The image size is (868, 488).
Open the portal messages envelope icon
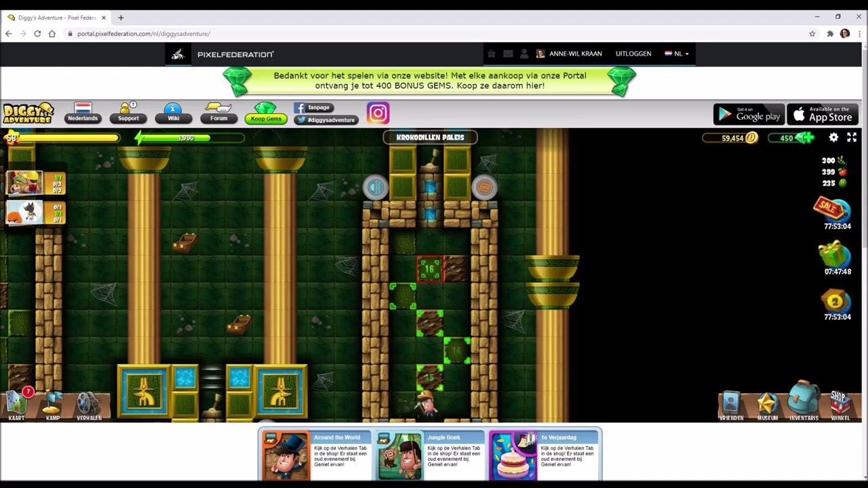point(507,54)
